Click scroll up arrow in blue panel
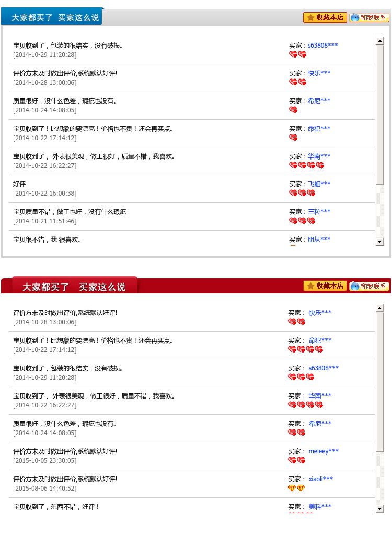Viewport: 392px width, 545px height. point(380,41)
